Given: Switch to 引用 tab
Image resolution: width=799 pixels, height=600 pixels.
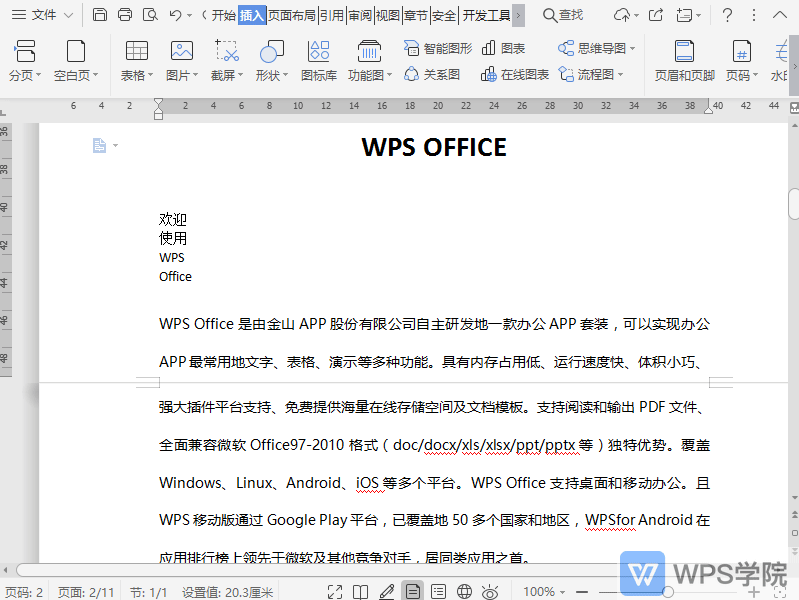Looking at the screenshot, I should click(332, 15).
